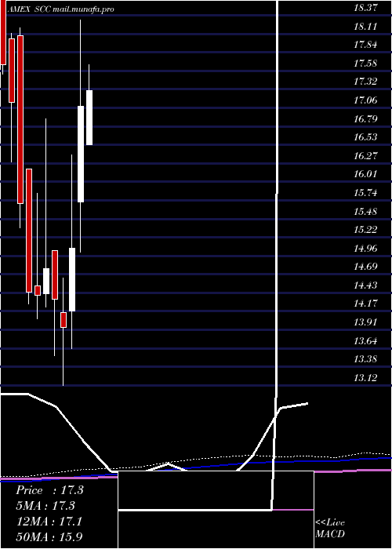Select the 17.84 price axis label

[365, 45]
